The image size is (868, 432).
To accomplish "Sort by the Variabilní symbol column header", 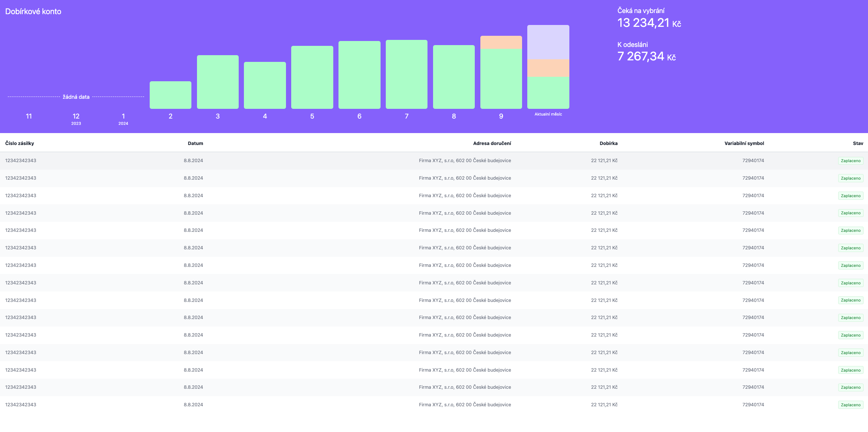I will point(744,144).
